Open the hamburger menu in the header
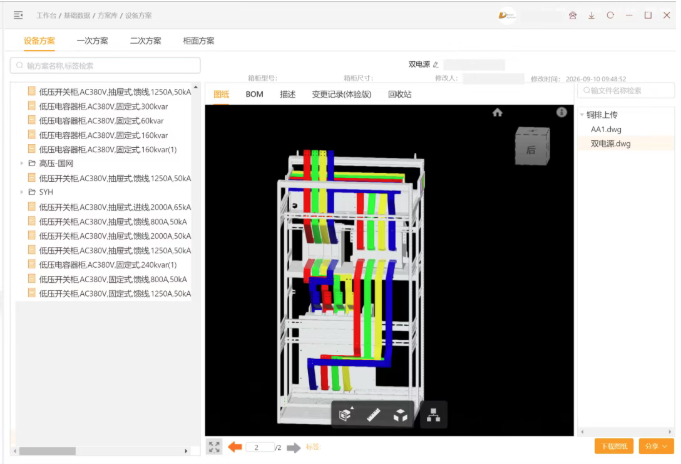681x464 pixels. coord(18,15)
